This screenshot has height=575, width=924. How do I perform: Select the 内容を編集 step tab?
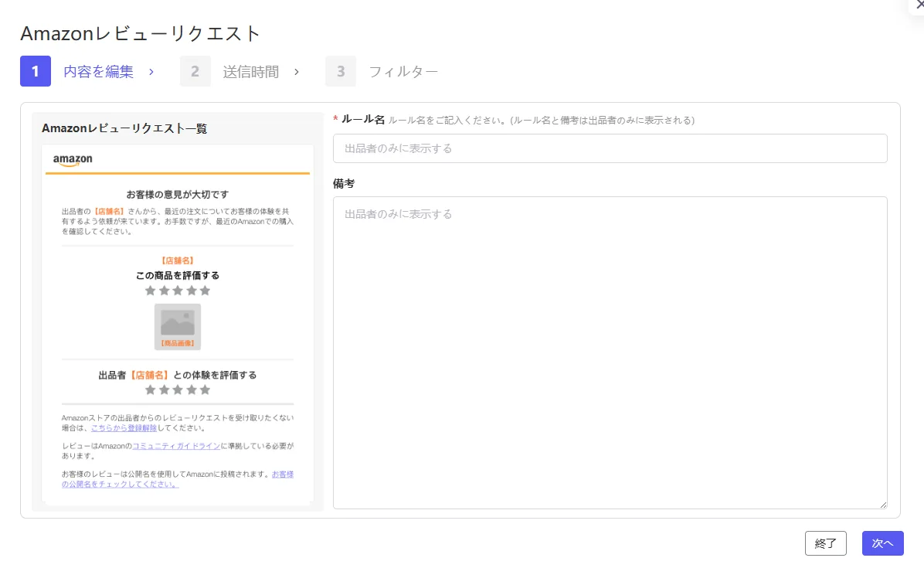coord(98,72)
